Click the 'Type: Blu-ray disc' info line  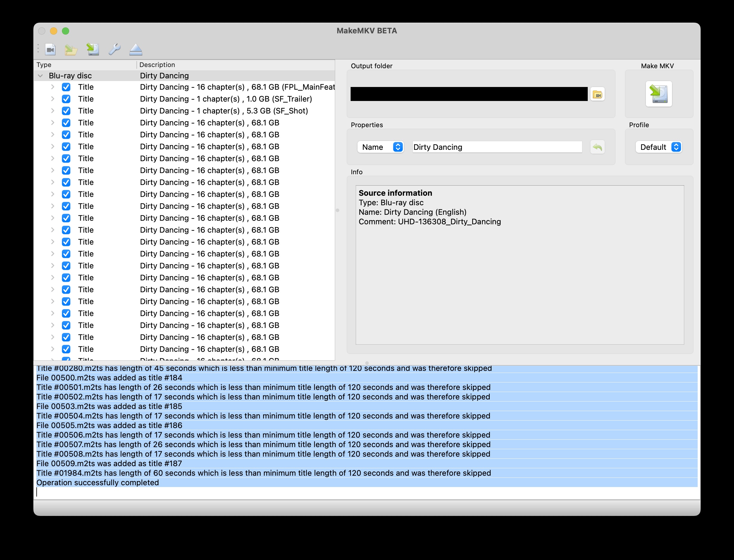point(391,203)
